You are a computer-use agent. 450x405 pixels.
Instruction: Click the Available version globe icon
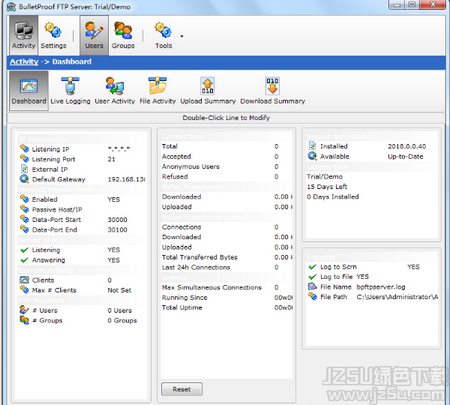pos(312,156)
